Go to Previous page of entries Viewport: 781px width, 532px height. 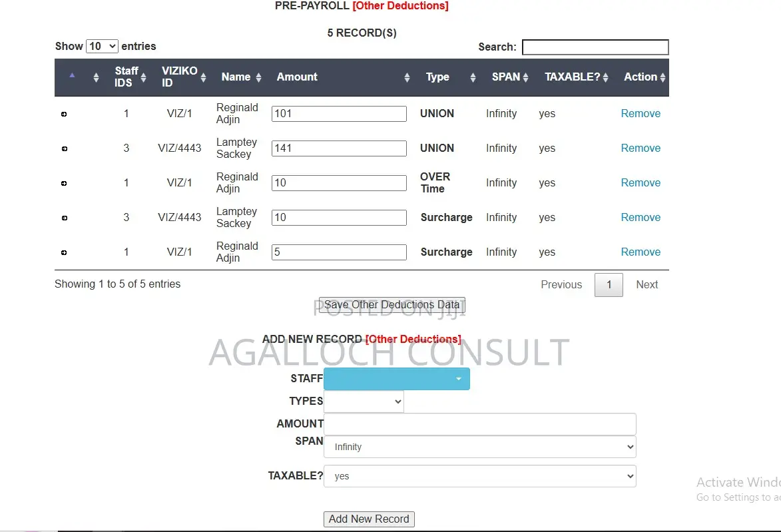tap(561, 285)
